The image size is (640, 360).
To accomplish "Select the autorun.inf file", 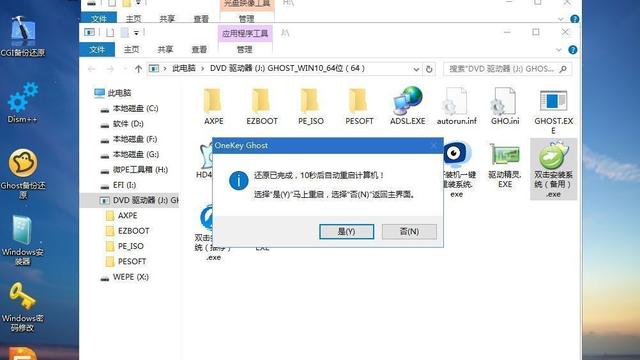I will pyautogui.click(x=456, y=106).
